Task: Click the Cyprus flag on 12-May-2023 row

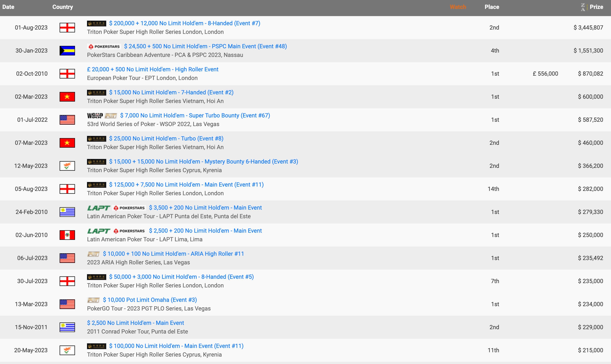Action: [67, 166]
